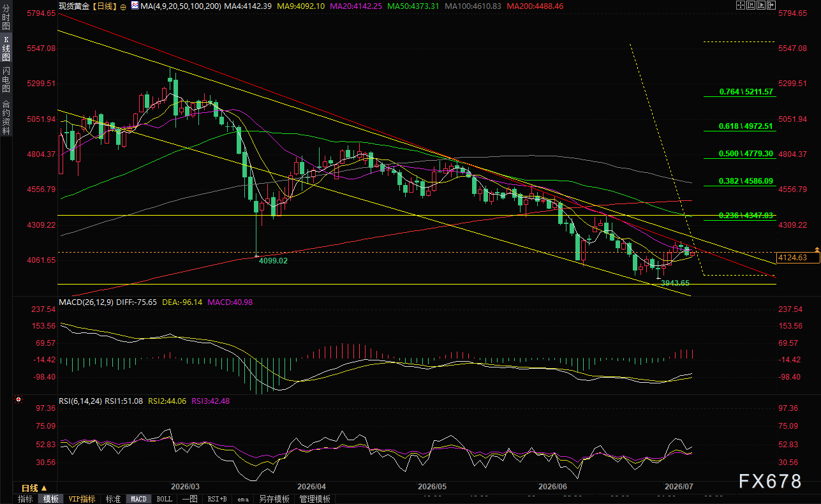Click the 另存模板 button

pyautogui.click(x=275, y=499)
